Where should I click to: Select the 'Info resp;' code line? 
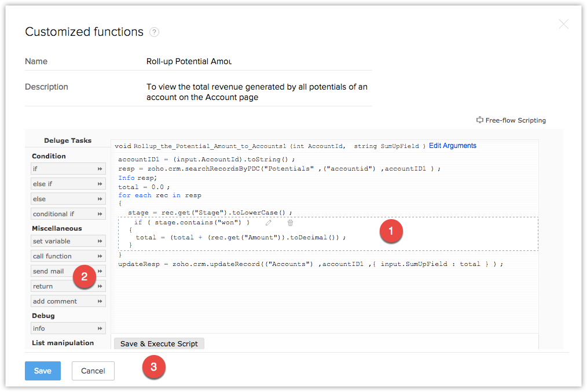coord(137,177)
